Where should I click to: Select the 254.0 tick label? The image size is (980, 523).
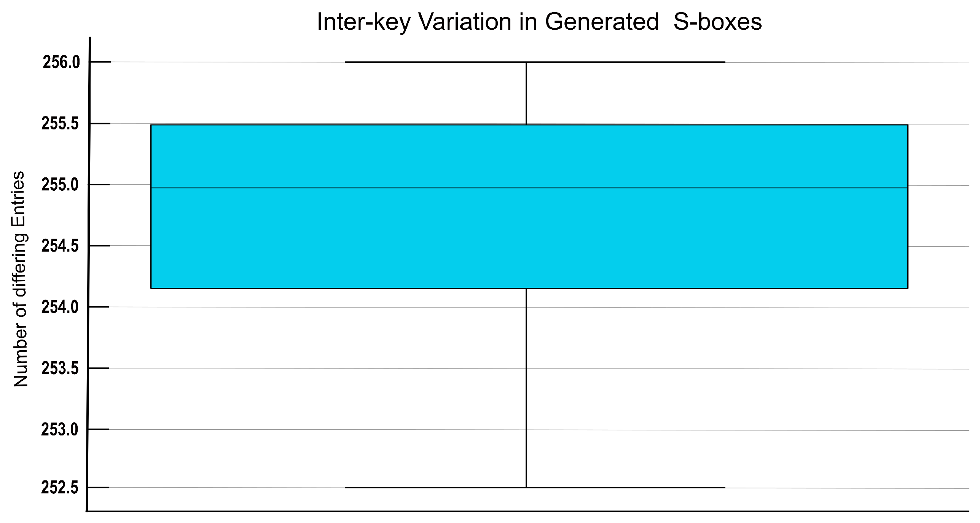(60, 307)
